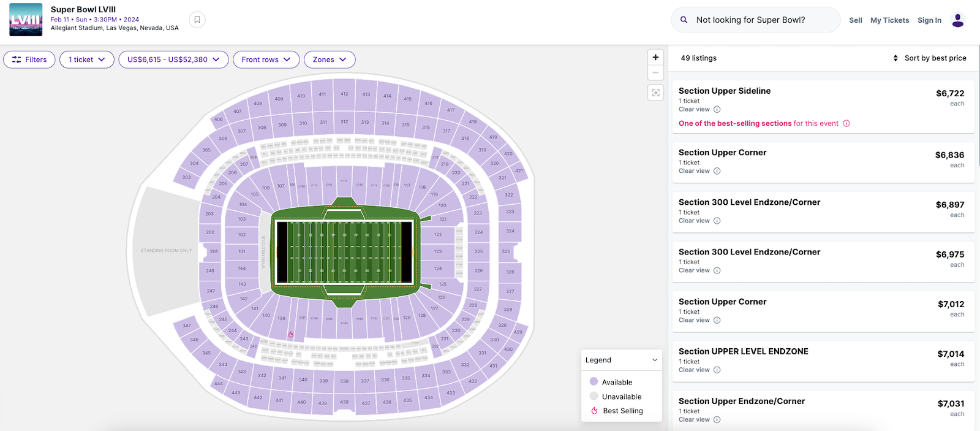Bookmark the Super Bowl LVIII event

coord(197,20)
